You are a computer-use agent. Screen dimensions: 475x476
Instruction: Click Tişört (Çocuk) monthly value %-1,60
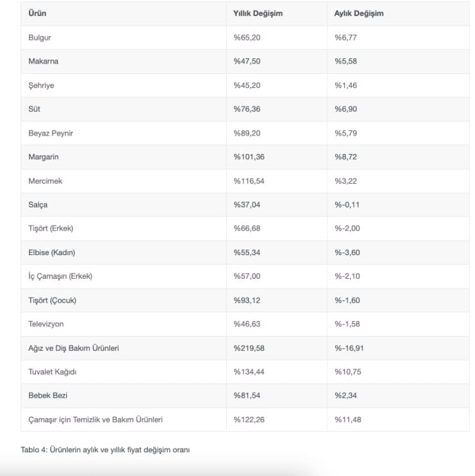pyautogui.click(x=347, y=300)
